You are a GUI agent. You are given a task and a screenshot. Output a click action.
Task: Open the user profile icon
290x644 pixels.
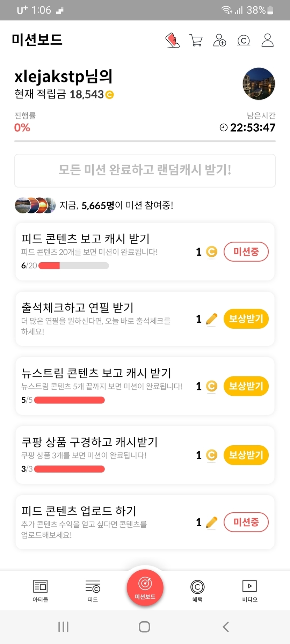[268, 40]
